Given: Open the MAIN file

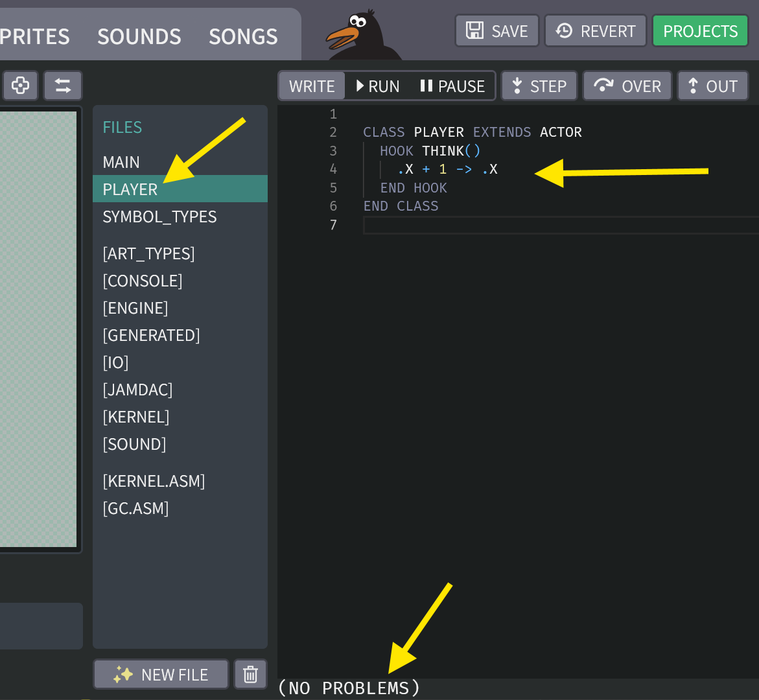Looking at the screenshot, I should click(121, 162).
